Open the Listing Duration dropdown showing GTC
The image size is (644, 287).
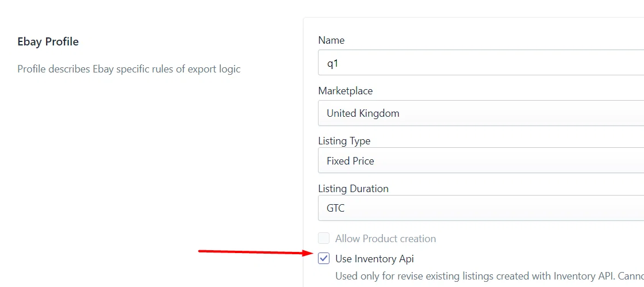(x=481, y=208)
